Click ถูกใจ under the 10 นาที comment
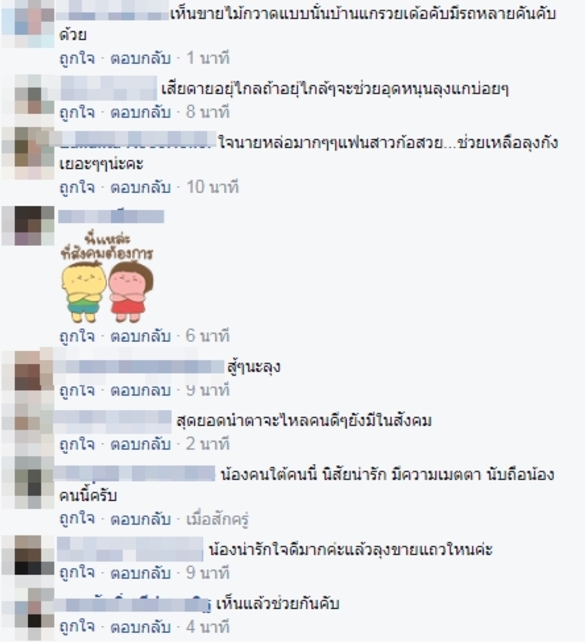This screenshot has width=585, height=643. (x=77, y=187)
